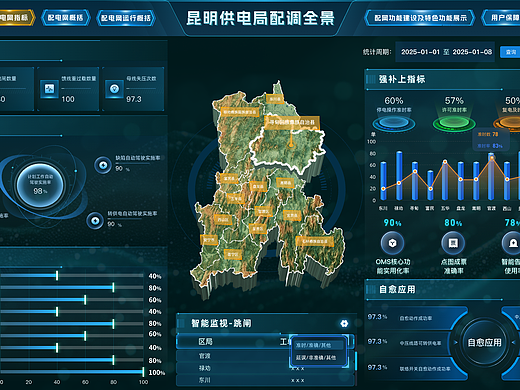
Task: Click the 缺陷自动驾驶实施率 circular icon
Action: (x=103, y=165)
